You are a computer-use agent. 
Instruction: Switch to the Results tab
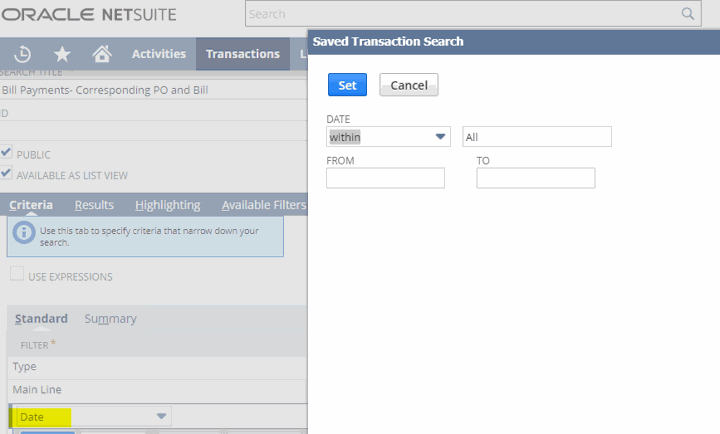pyautogui.click(x=94, y=205)
